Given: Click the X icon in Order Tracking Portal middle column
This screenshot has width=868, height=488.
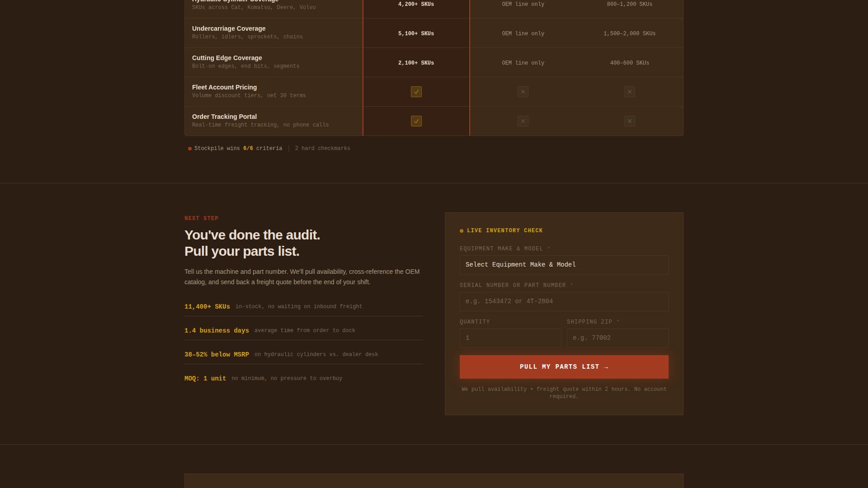Looking at the screenshot, I should [x=523, y=121].
